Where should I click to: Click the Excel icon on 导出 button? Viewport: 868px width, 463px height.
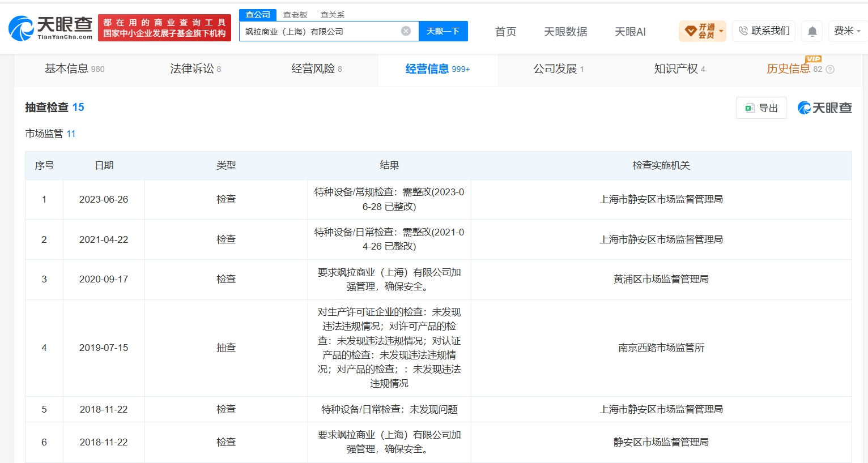tap(750, 108)
